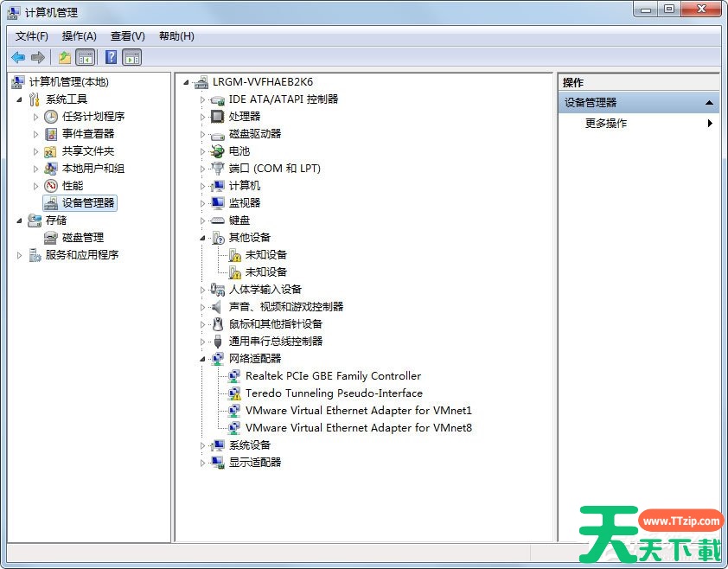Screen dimensions: 728x569
Task: Expand the 计算机 device category
Action: pyautogui.click(x=202, y=186)
